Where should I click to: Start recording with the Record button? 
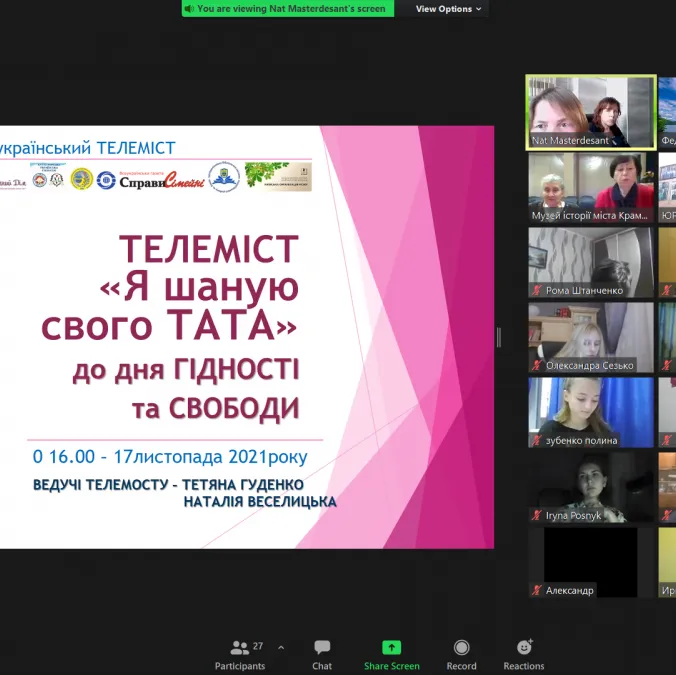461,655
